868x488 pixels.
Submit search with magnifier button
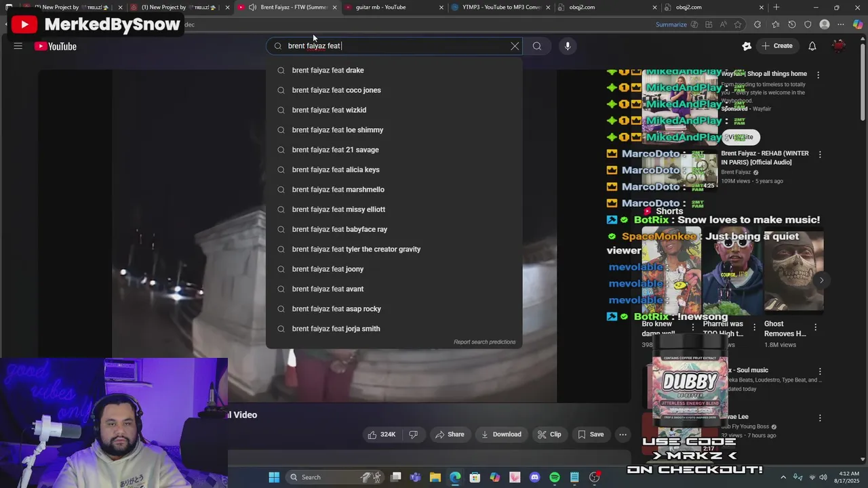(x=537, y=46)
